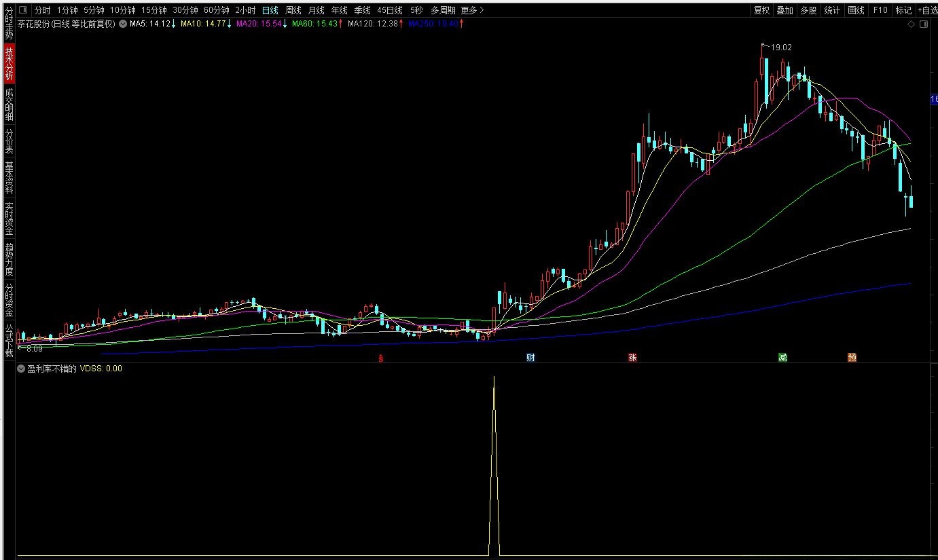This screenshot has height=560, width=938.
Task: Click the MA250 blue indicator label
Action: (x=433, y=24)
